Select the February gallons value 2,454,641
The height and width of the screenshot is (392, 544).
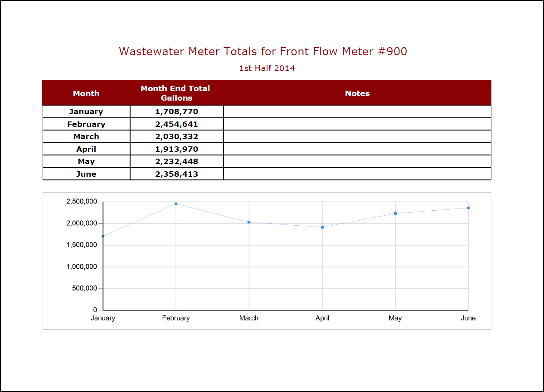click(176, 124)
